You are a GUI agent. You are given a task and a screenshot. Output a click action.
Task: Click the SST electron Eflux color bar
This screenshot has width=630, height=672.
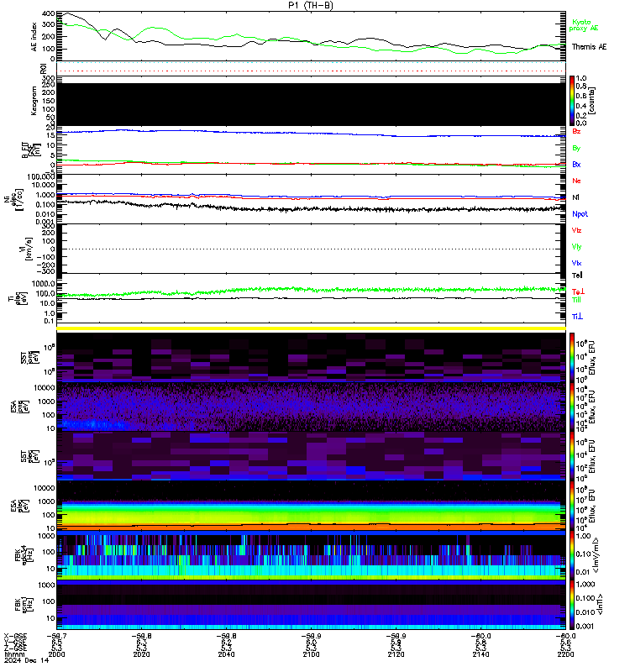[572, 456]
